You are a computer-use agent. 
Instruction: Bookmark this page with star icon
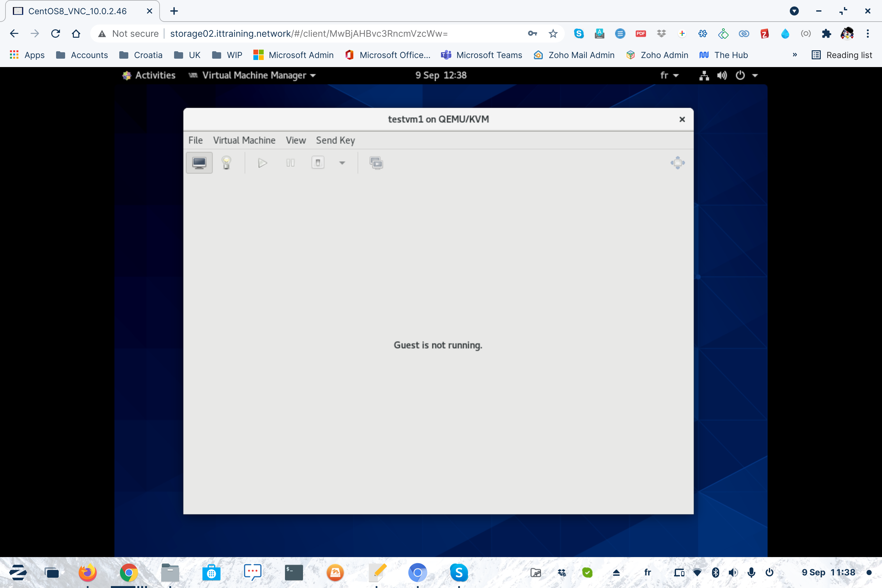click(x=553, y=34)
